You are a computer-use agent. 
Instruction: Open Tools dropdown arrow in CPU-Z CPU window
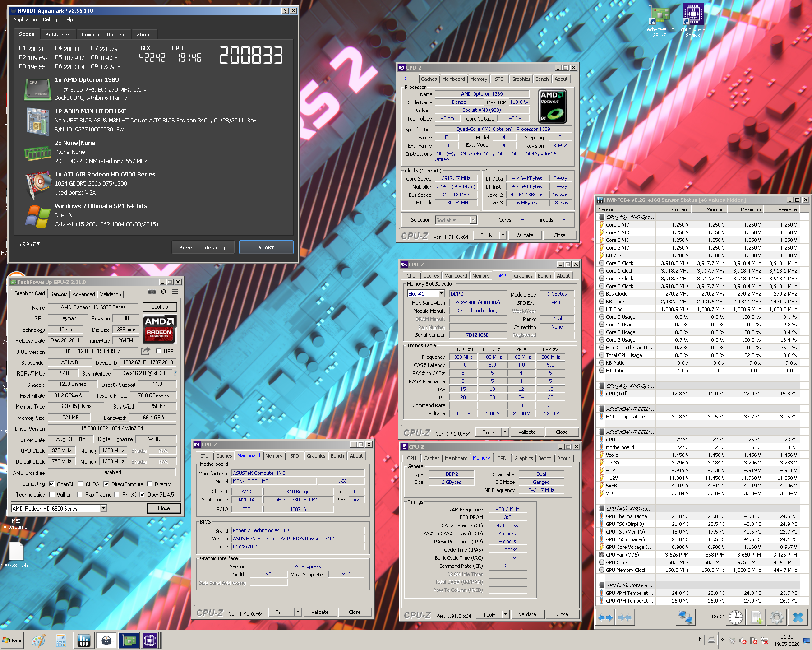(503, 235)
